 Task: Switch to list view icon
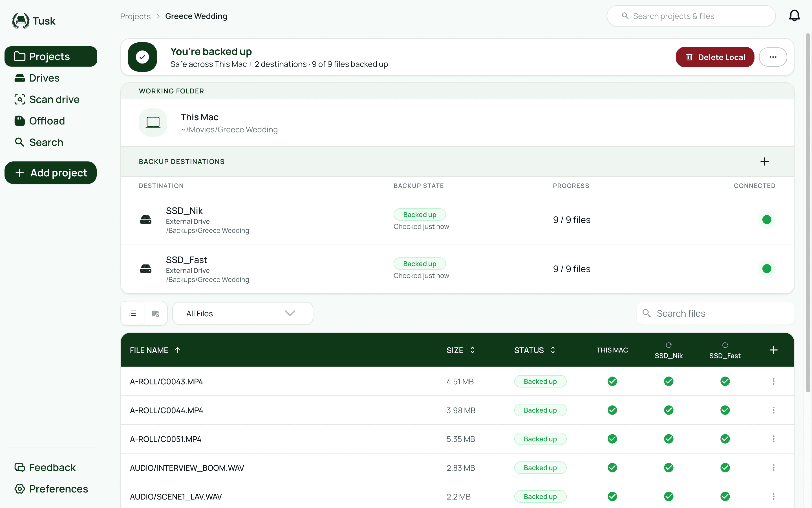tap(133, 314)
